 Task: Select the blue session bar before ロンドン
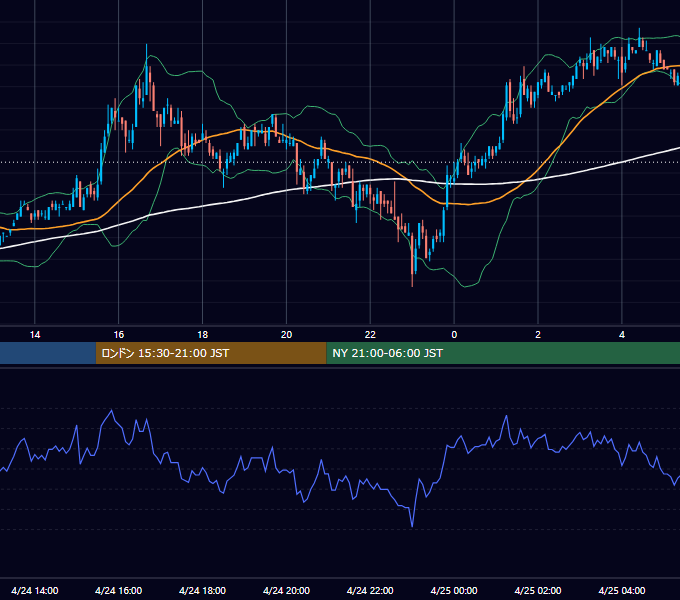(x=48, y=353)
